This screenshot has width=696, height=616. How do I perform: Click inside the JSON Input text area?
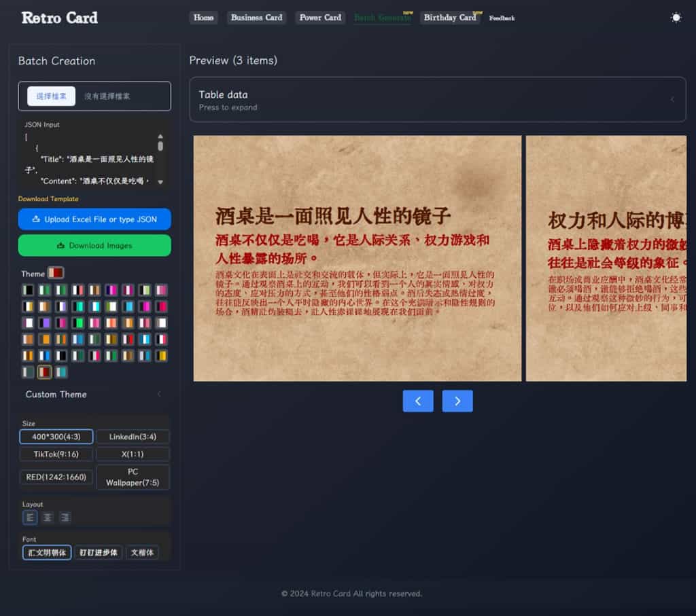[x=89, y=160]
